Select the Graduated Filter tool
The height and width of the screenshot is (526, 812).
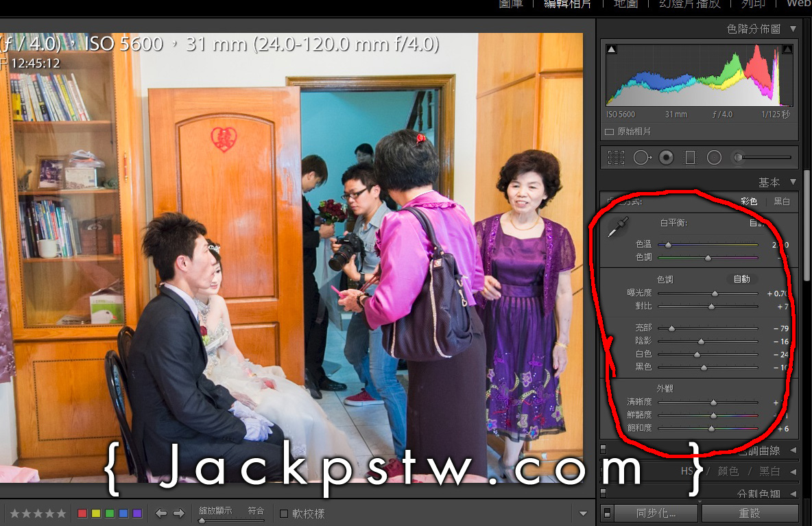tap(690, 158)
